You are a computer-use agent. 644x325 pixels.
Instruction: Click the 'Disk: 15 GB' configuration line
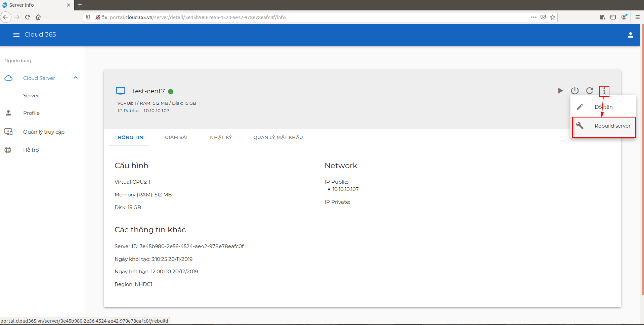(128, 207)
